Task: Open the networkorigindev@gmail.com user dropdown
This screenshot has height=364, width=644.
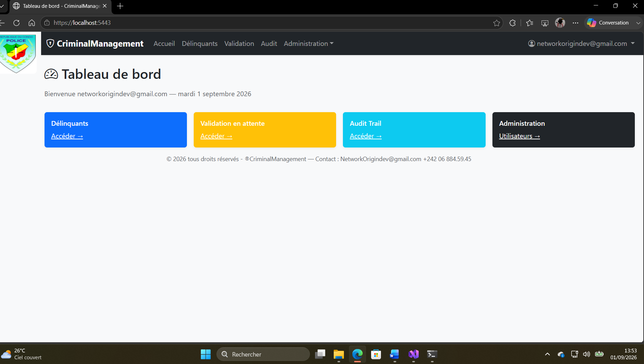Action: [581, 44]
